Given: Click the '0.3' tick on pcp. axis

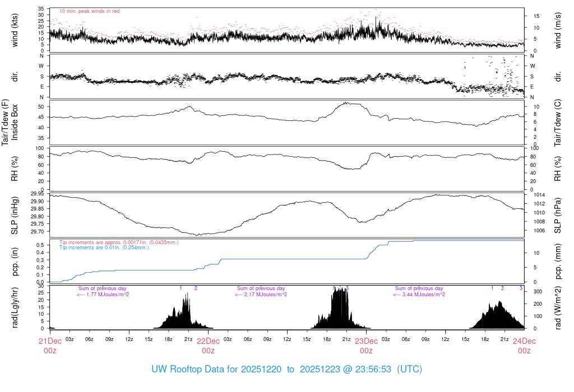Looking at the screenshot, I should (40, 260).
